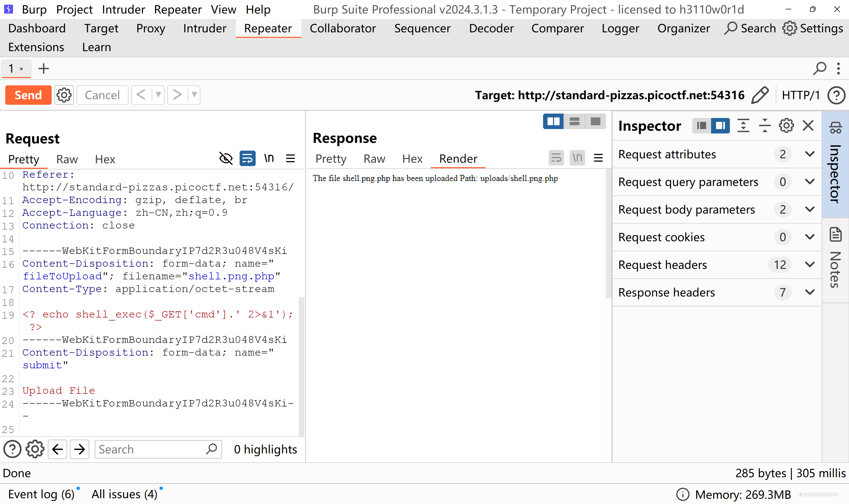
Task: Expand Request body parameters section
Action: pyautogui.click(x=809, y=209)
